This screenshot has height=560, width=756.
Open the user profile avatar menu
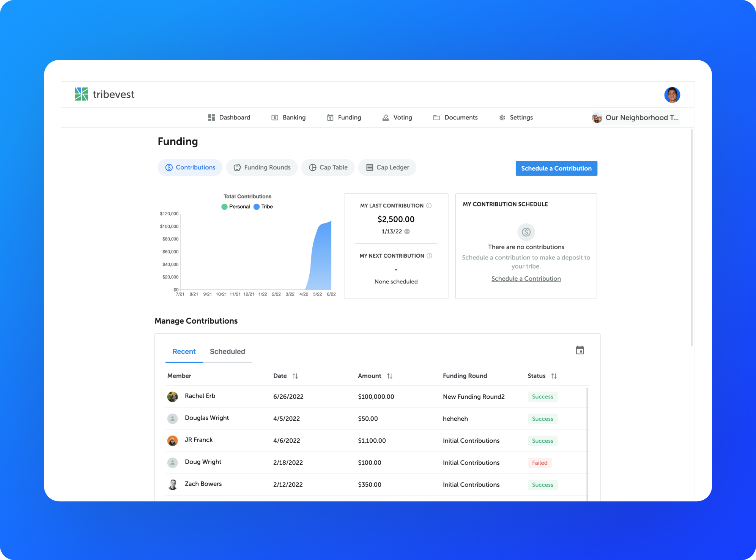point(672,95)
